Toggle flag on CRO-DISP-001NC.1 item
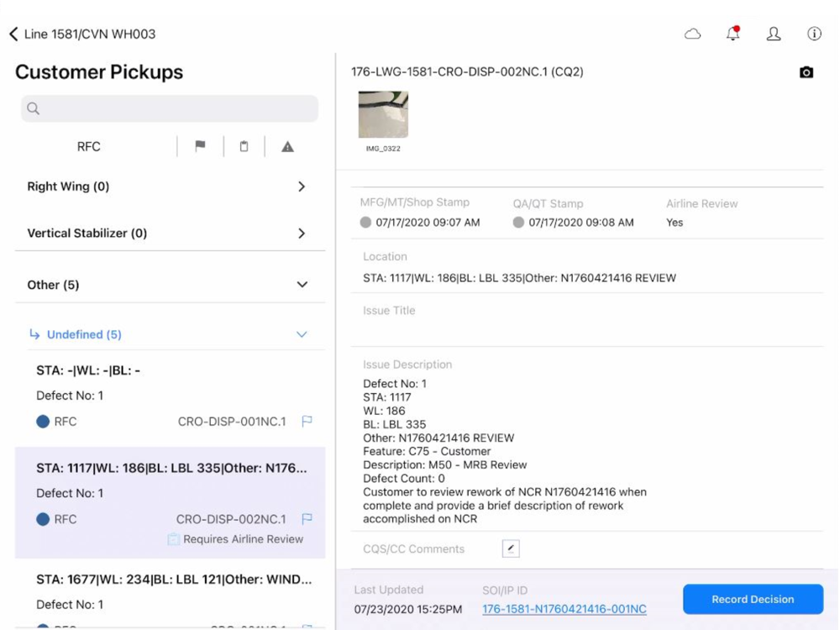The image size is (840, 630). 307,422
